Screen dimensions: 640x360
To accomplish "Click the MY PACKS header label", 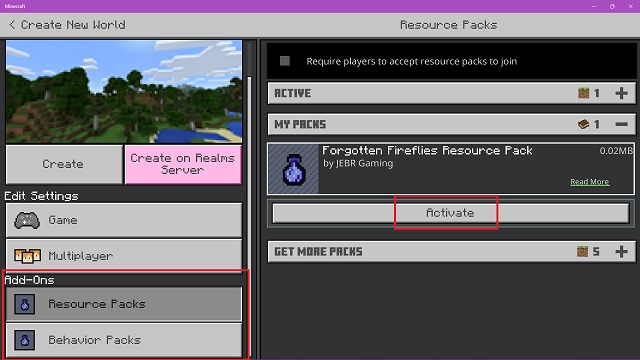I will pyautogui.click(x=300, y=124).
